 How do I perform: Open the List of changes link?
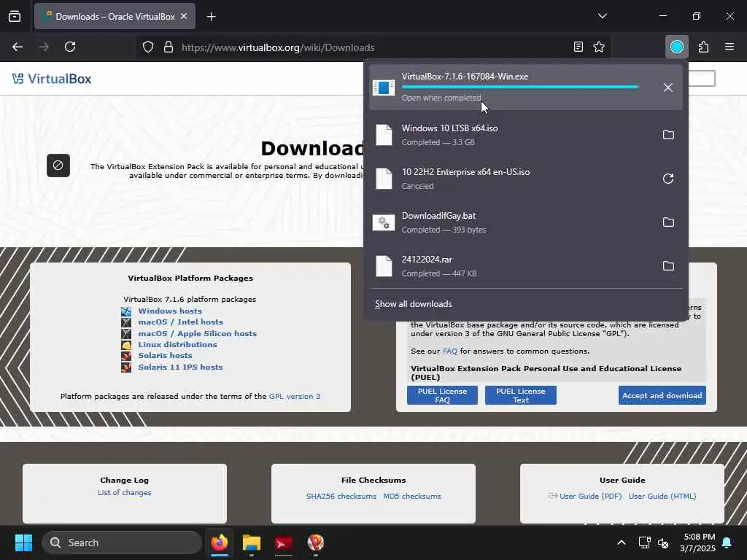[124, 492]
